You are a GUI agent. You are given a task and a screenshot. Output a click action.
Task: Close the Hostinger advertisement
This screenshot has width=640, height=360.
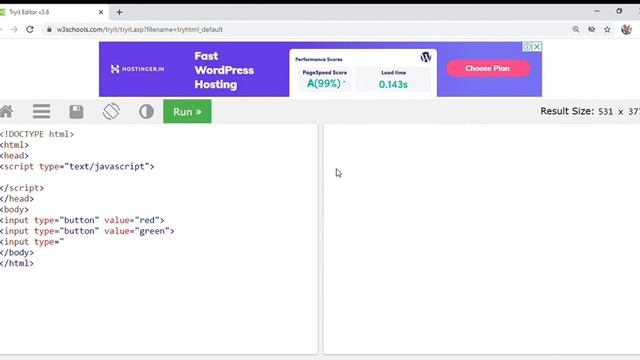[537, 47]
